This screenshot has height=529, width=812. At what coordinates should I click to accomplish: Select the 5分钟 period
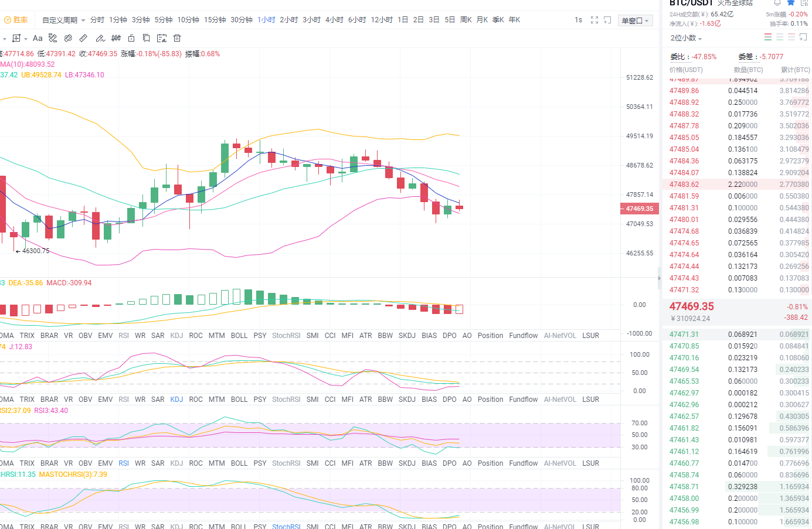pyautogui.click(x=164, y=20)
